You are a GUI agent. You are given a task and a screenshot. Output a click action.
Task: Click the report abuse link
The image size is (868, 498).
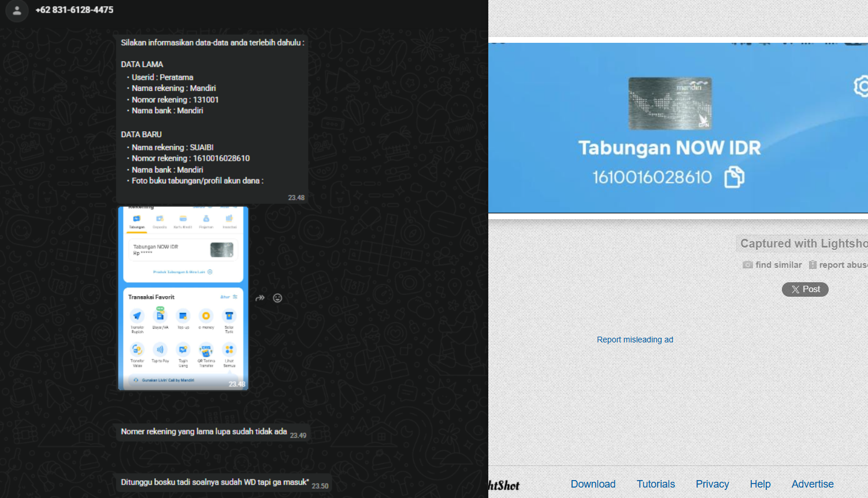click(x=843, y=265)
